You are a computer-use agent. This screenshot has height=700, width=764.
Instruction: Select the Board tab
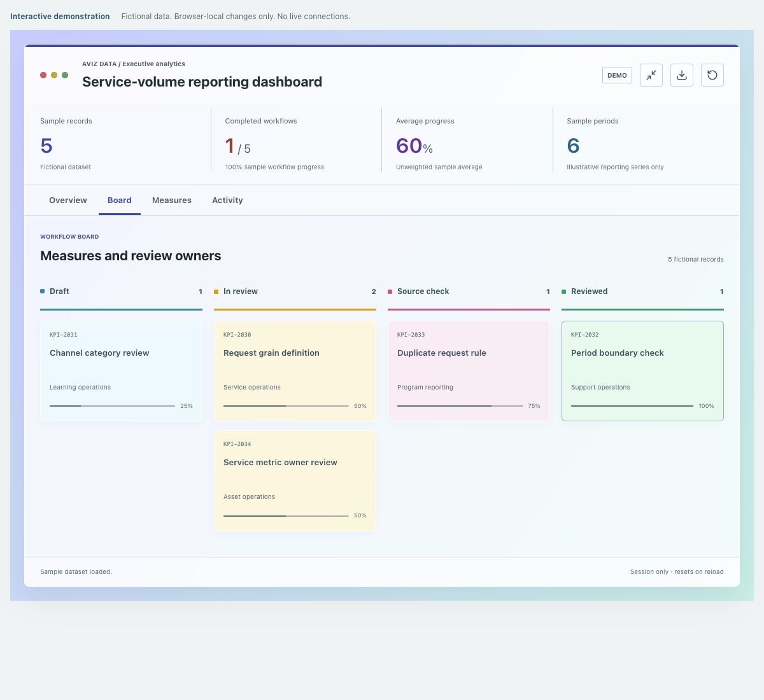pyautogui.click(x=120, y=200)
